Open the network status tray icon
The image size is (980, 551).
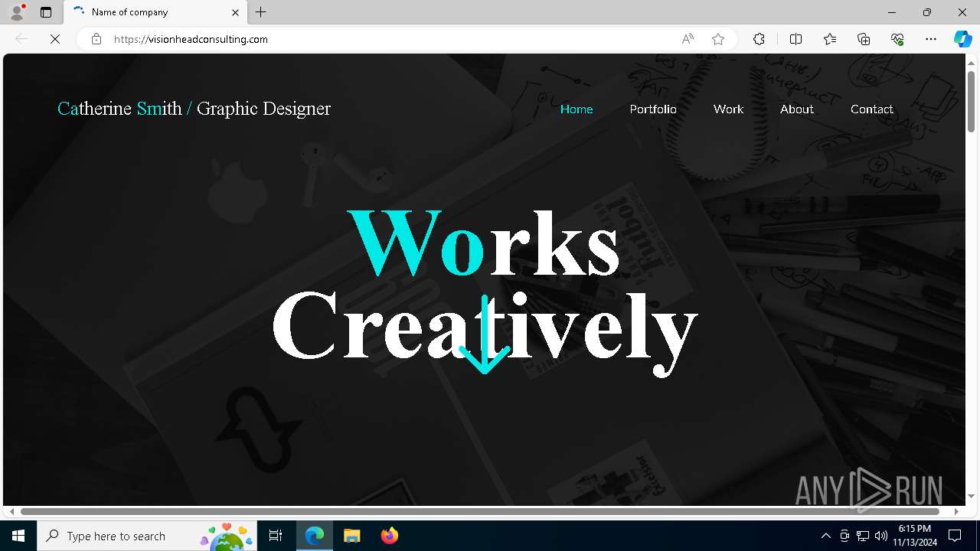point(863,536)
